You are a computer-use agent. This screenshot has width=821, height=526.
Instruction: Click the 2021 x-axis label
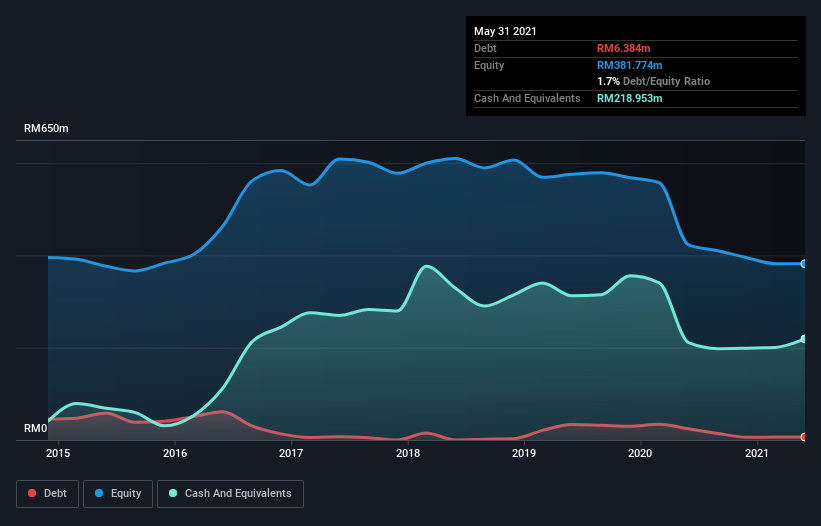[x=757, y=453]
